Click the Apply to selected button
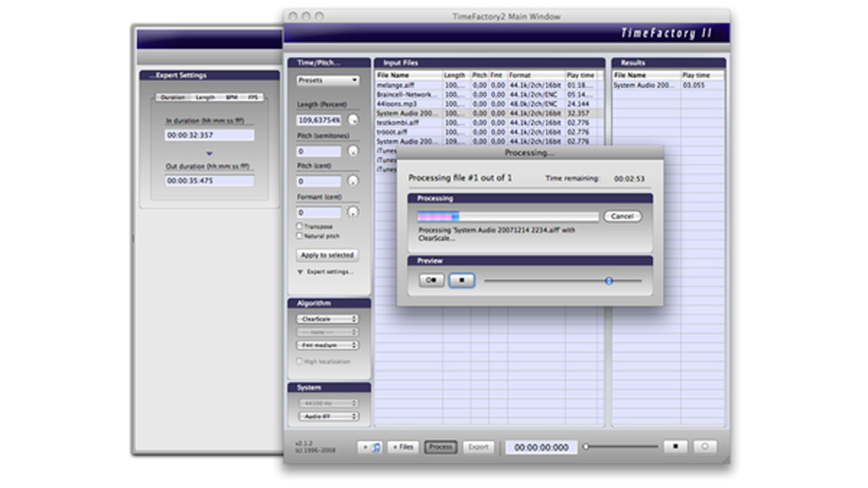 tap(328, 256)
